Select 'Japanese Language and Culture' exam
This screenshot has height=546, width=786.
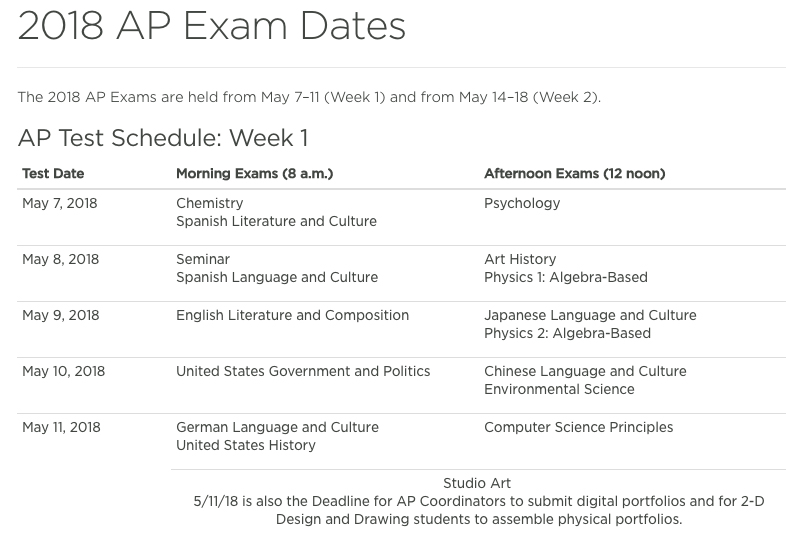590,315
